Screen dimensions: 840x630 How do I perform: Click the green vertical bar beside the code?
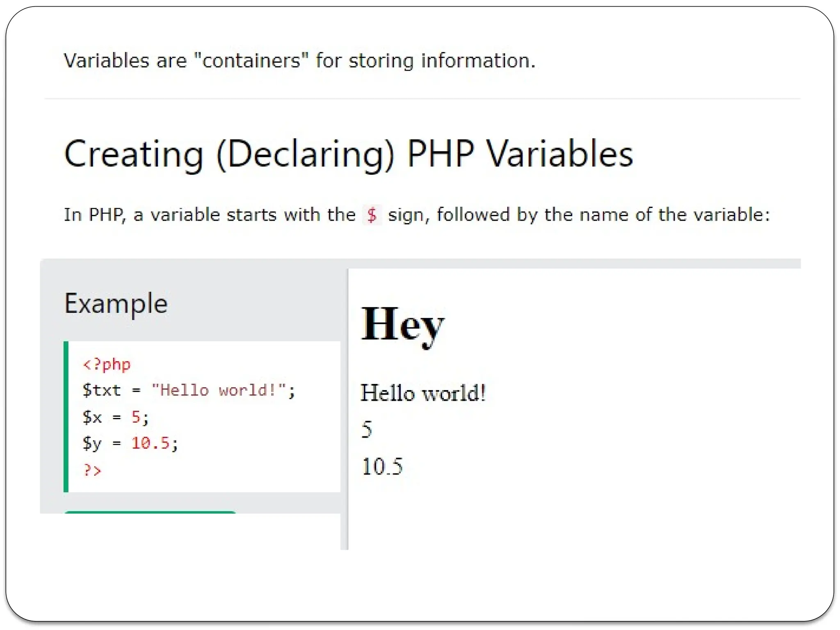pos(66,416)
